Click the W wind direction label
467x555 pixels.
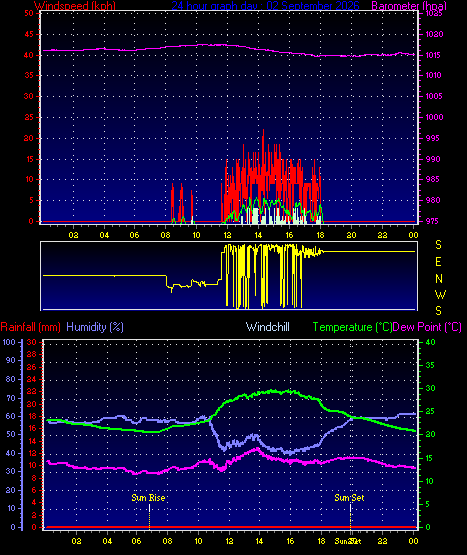click(440, 294)
